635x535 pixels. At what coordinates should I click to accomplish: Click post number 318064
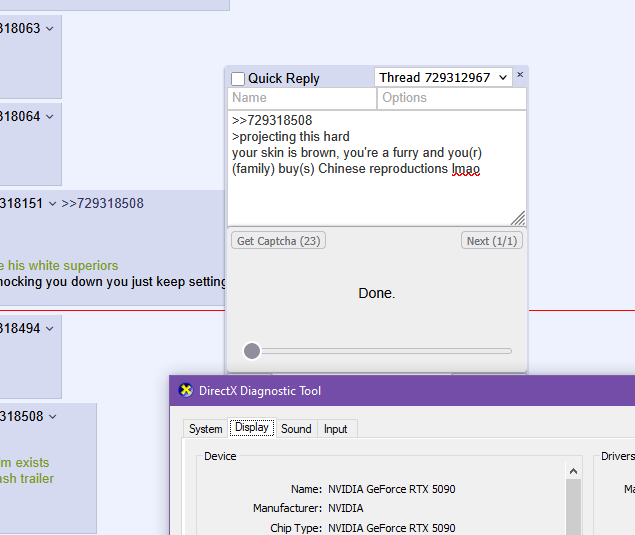20,116
